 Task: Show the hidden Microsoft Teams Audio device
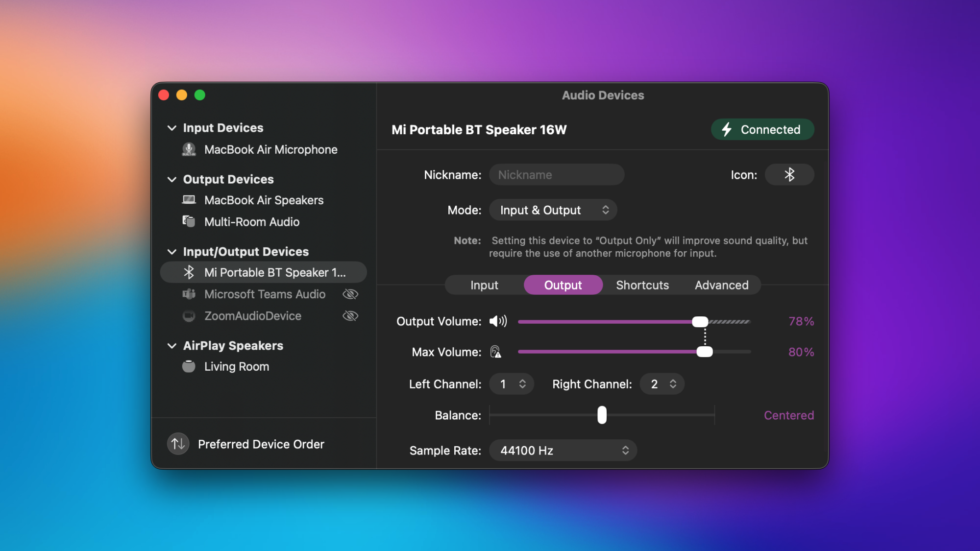pos(350,294)
